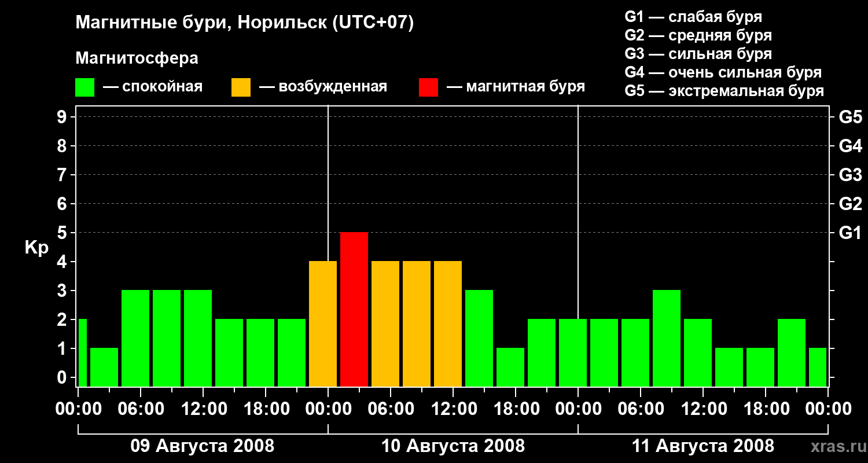Click the 'G2 — средняя буря' legend line
Image resolution: width=868 pixels, height=463 pixels.
click(x=698, y=35)
